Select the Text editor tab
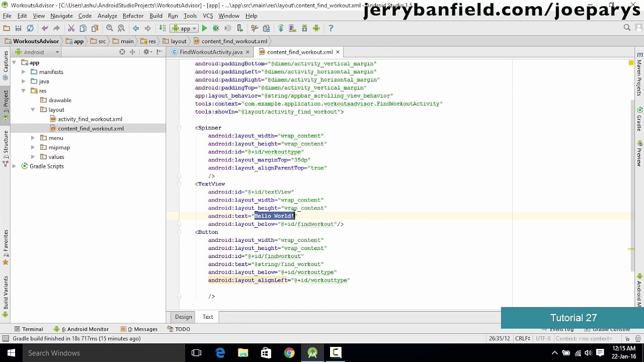 coord(208,317)
